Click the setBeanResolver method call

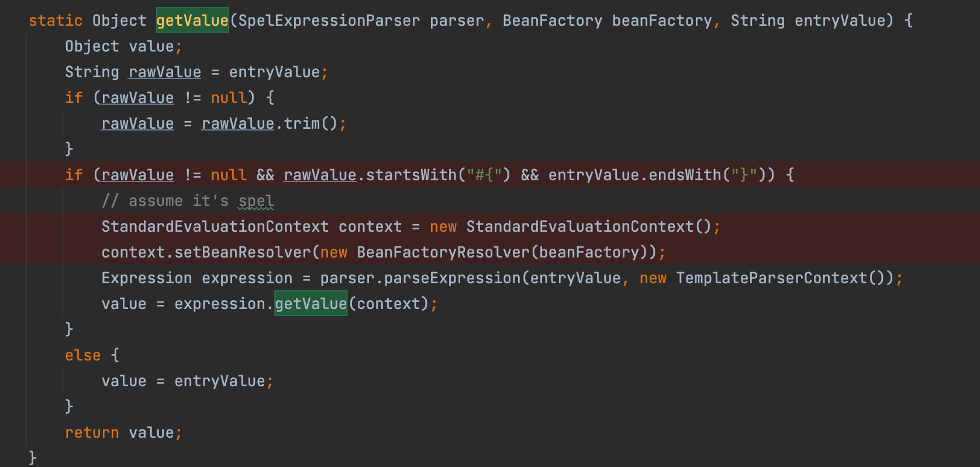pos(243,252)
